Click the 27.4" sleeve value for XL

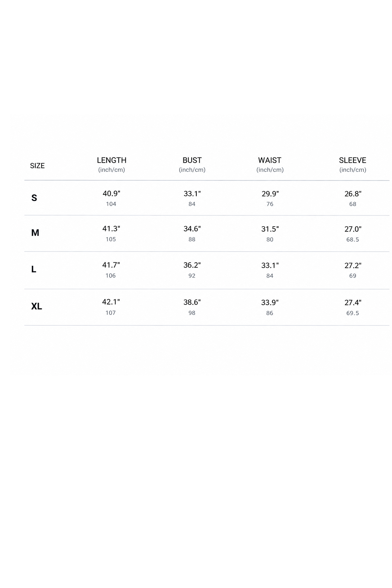click(353, 303)
